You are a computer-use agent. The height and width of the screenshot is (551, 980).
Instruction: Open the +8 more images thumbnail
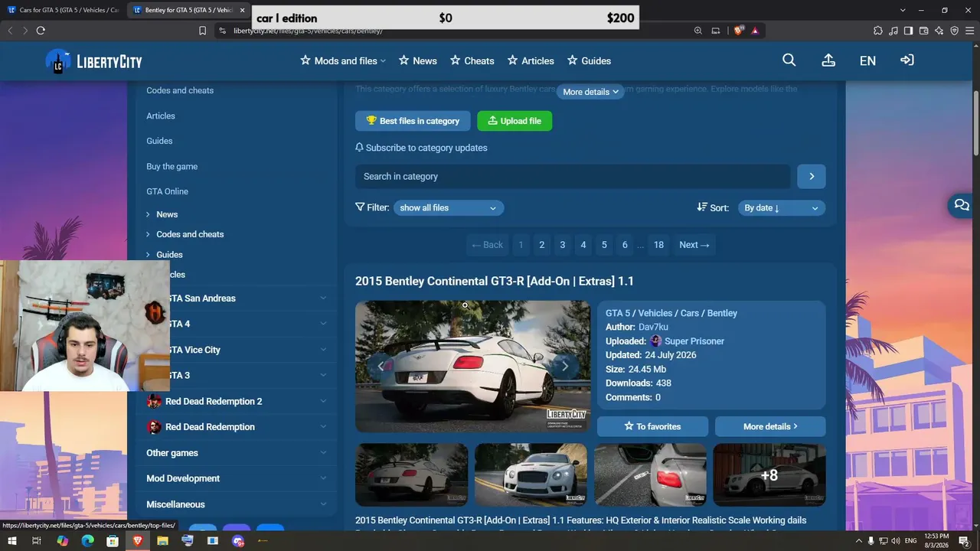tap(769, 475)
